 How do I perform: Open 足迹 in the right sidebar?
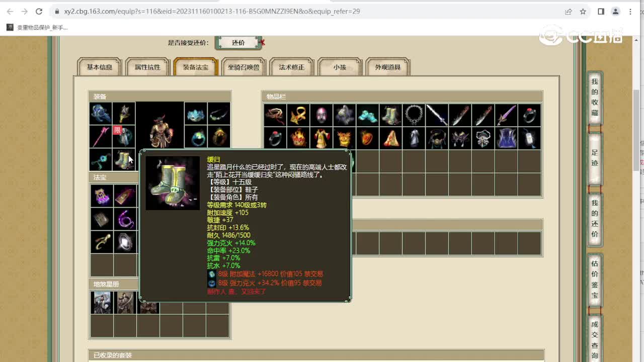595,158
